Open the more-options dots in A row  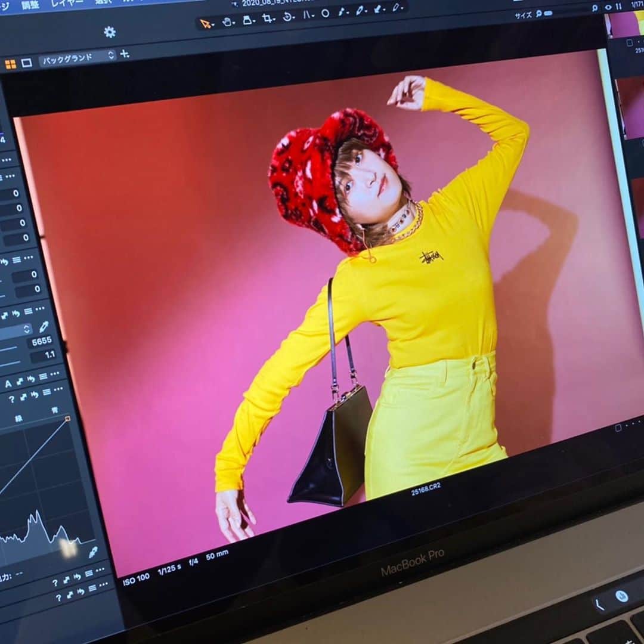click(x=55, y=374)
